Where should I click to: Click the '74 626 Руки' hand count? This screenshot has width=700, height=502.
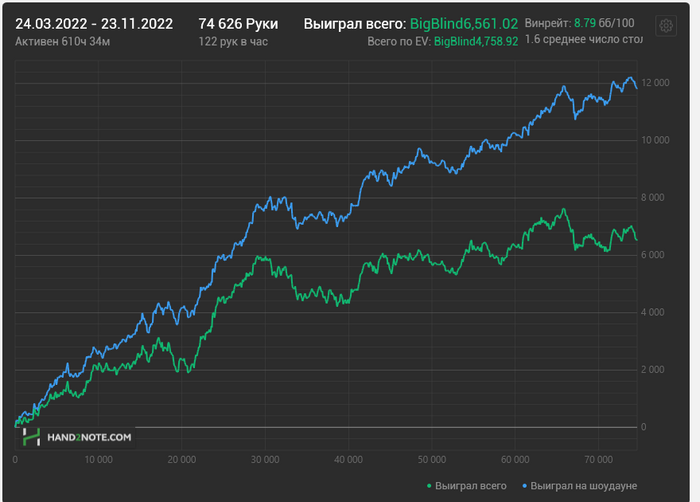click(238, 24)
